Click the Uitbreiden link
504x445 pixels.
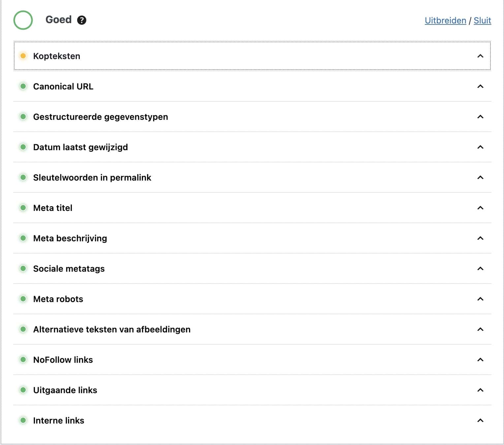point(445,20)
